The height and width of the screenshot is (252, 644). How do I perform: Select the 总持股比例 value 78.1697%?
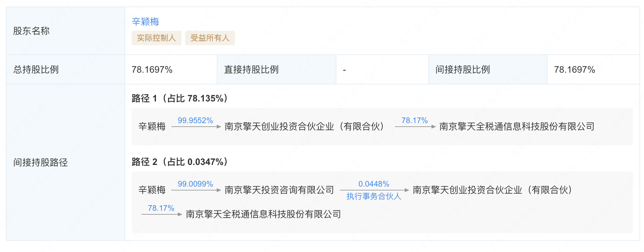click(152, 70)
